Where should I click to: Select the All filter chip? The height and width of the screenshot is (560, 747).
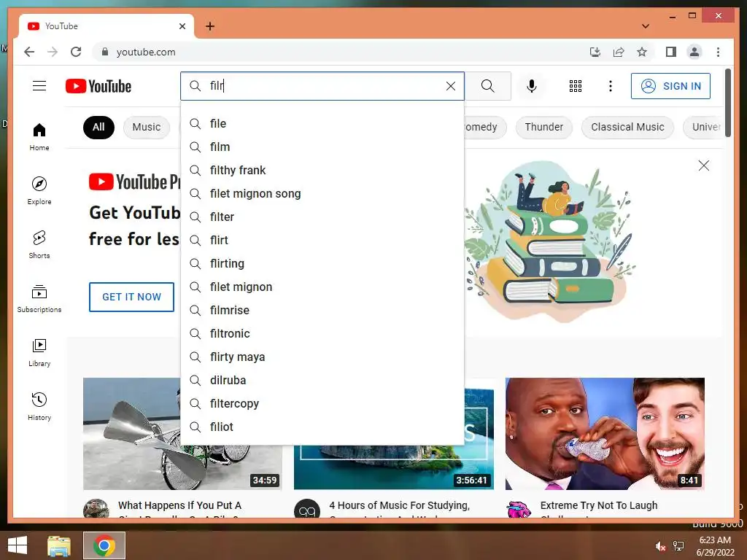98,127
